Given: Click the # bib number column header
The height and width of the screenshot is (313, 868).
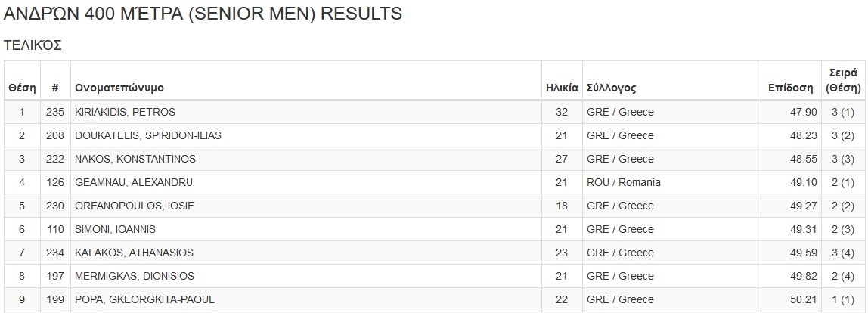Looking at the screenshot, I should point(55,88).
